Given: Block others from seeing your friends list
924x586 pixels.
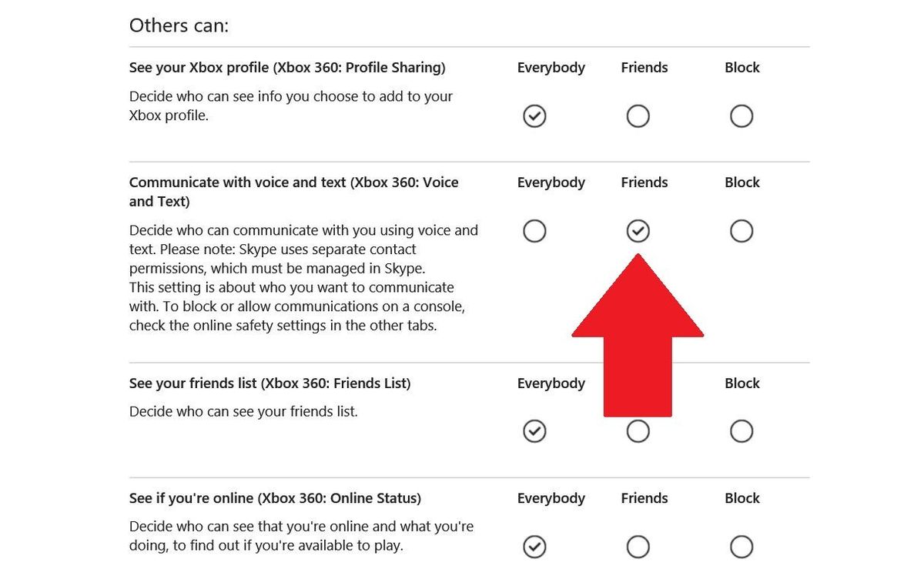Looking at the screenshot, I should coord(742,431).
